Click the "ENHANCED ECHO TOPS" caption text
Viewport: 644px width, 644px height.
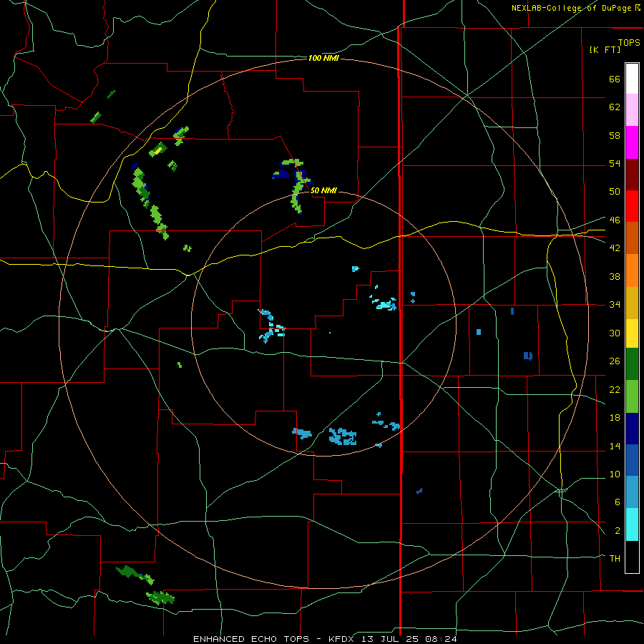click(x=251, y=639)
